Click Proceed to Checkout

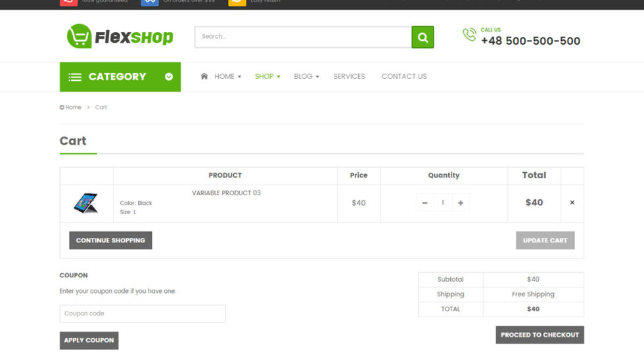click(x=540, y=335)
